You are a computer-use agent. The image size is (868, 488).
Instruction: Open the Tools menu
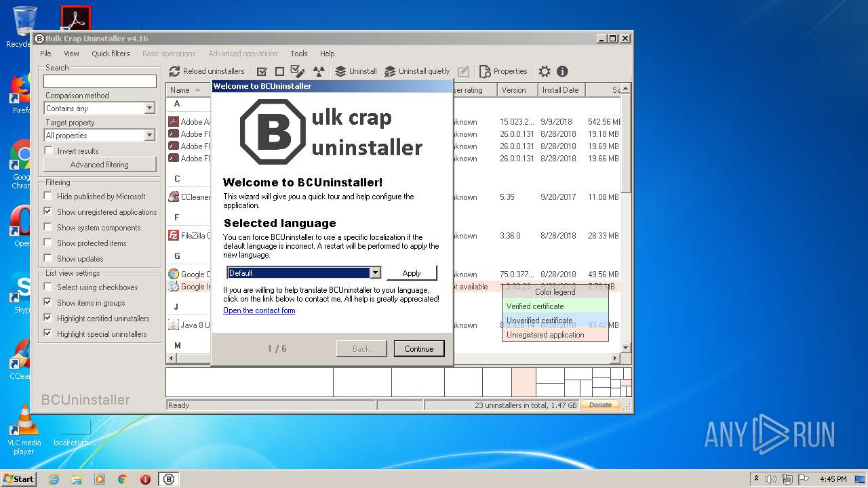299,54
